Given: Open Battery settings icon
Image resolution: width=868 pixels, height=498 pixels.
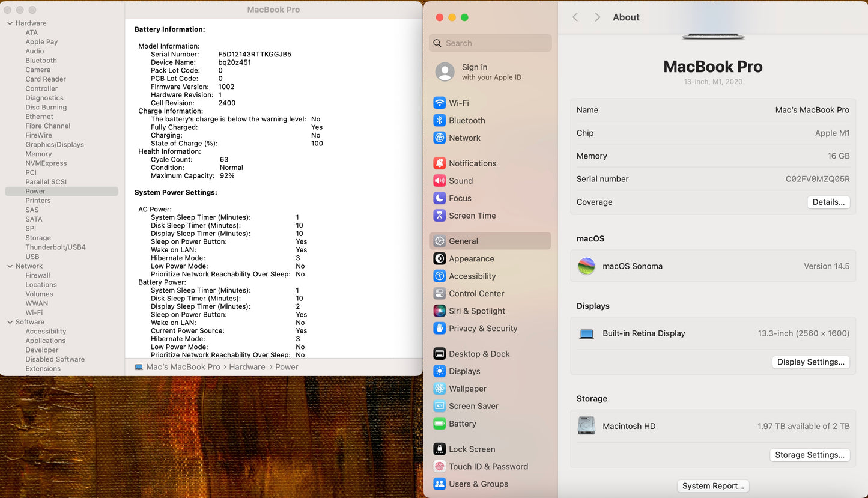Looking at the screenshot, I should click(x=439, y=424).
